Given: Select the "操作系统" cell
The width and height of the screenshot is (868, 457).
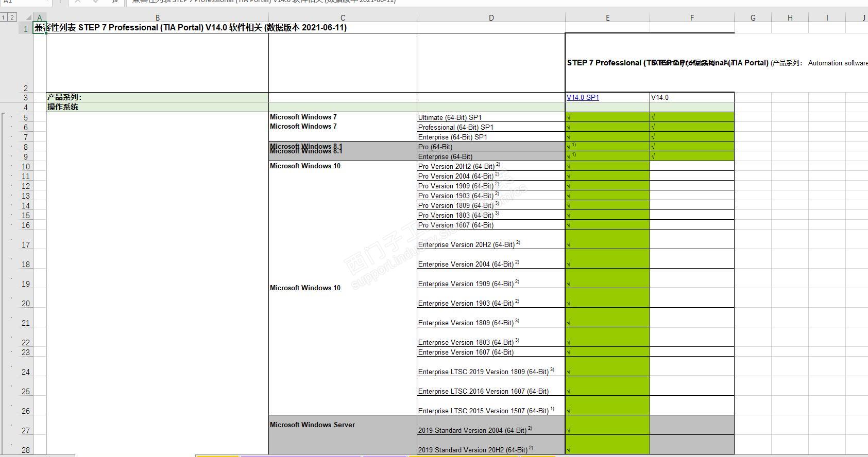Looking at the screenshot, I should coord(157,107).
